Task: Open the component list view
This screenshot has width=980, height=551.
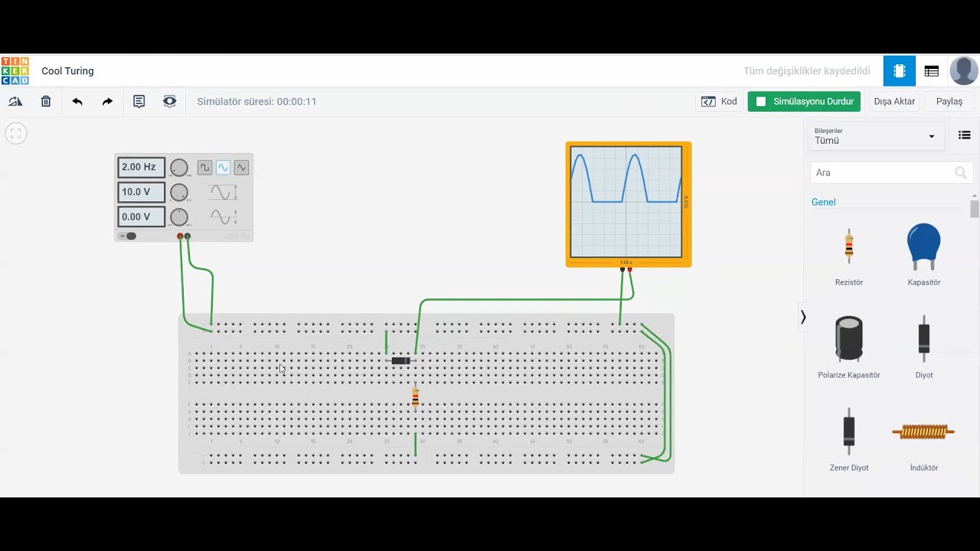Action: [932, 71]
